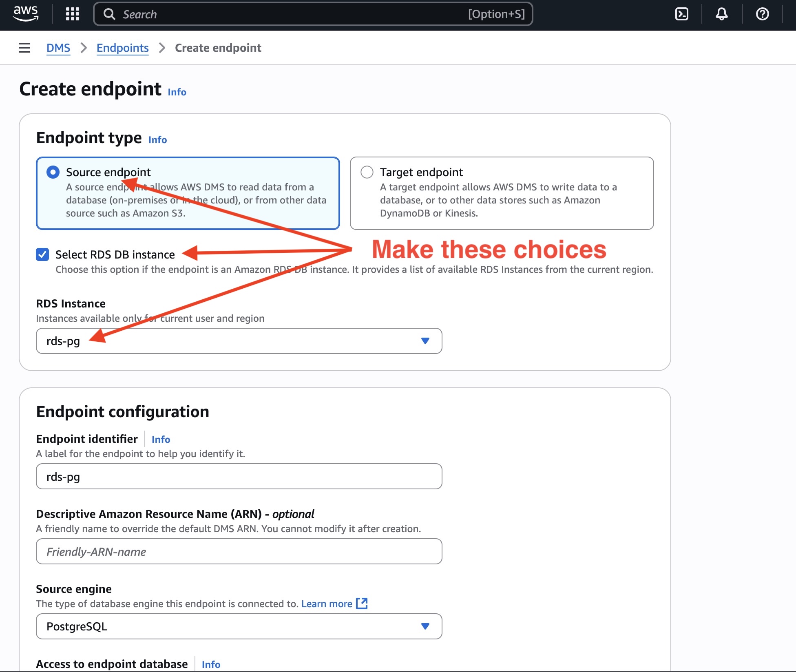Go to DMS breadcrumb link
The image size is (796, 672).
tap(58, 48)
